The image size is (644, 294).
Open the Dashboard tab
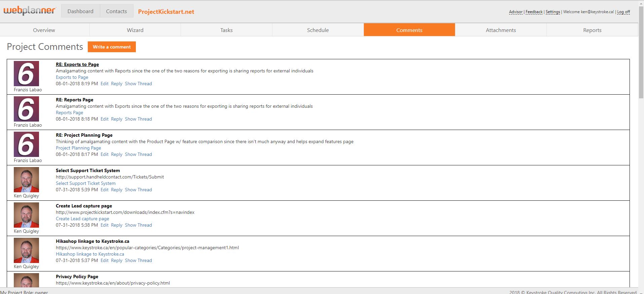tap(80, 11)
